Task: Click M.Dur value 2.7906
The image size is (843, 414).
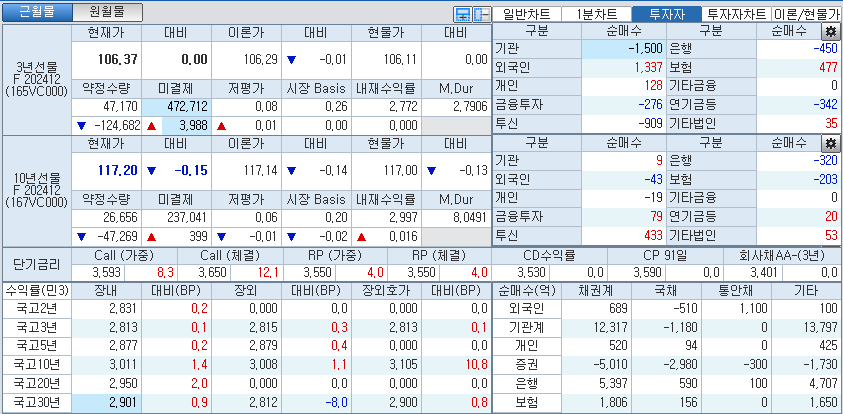Action: [x=469, y=106]
